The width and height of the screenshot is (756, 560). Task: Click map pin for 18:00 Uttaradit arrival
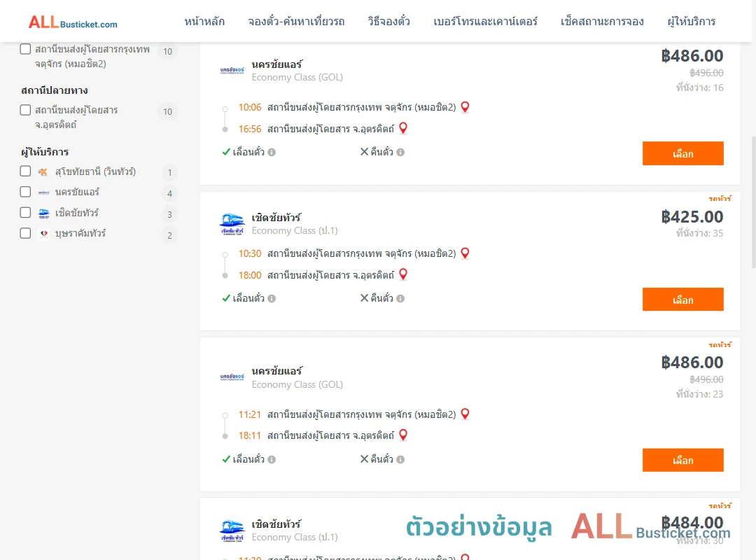click(403, 274)
